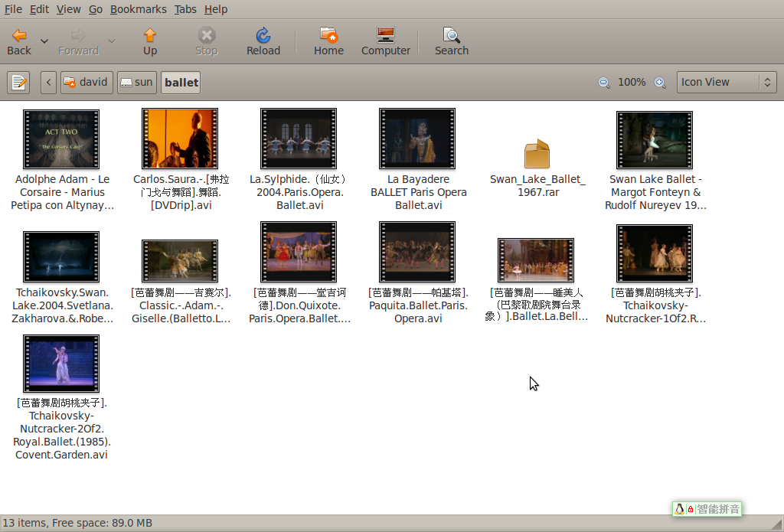This screenshot has height=532, width=784.
Task: Select the Tchaikovsky.Swan.Lake.2004 video thumbnail
Action: (x=61, y=257)
